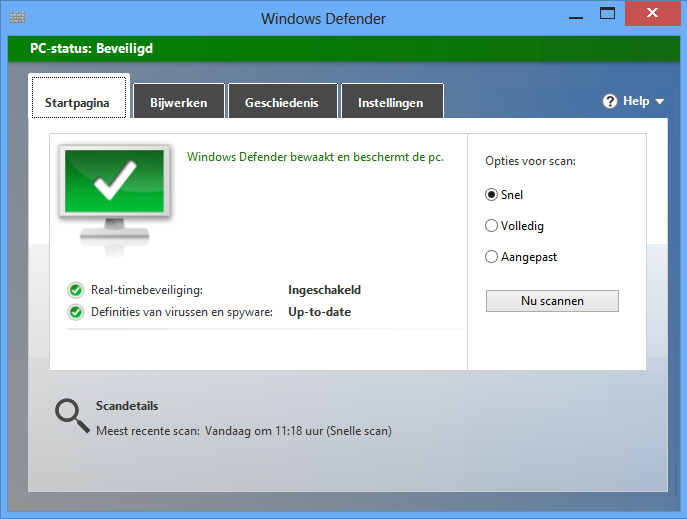The width and height of the screenshot is (687, 519).
Task: Click the Ingeschakeld status value
Action: [325, 290]
